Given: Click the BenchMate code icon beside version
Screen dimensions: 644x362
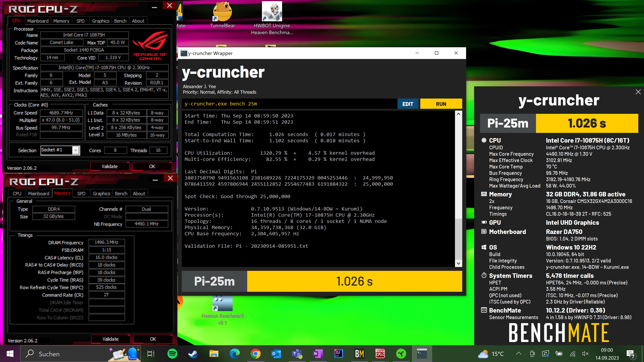Looking at the screenshot, I should (x=484, y=310).
